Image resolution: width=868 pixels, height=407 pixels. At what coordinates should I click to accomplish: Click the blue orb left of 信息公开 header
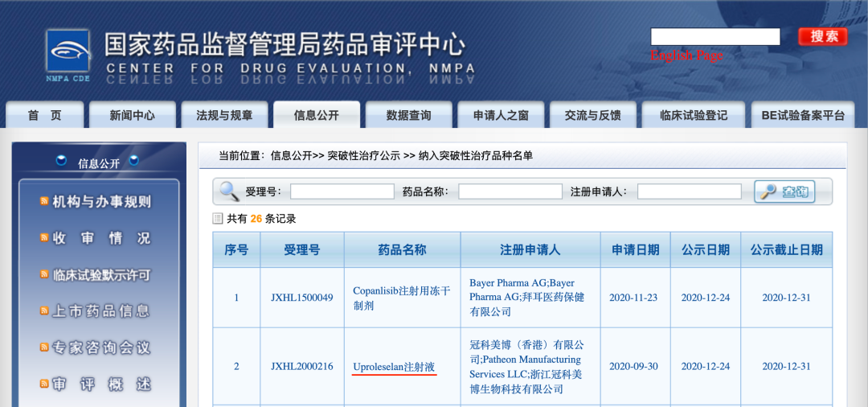(x=62, y=161)
